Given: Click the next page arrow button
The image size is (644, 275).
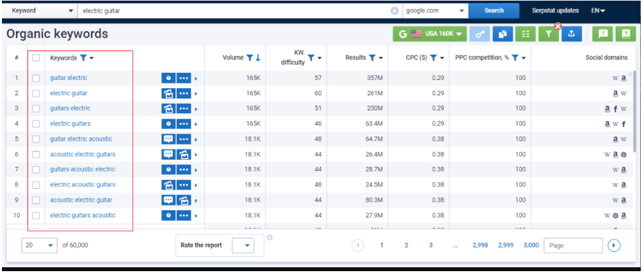Looking at the screenshot, I should (x=614, y=246).
